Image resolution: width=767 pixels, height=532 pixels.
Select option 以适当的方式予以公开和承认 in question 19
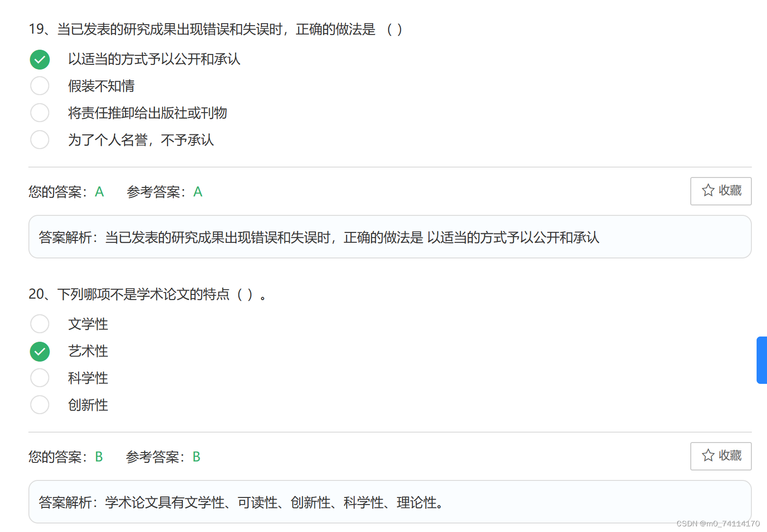click(x=40, y=59)
